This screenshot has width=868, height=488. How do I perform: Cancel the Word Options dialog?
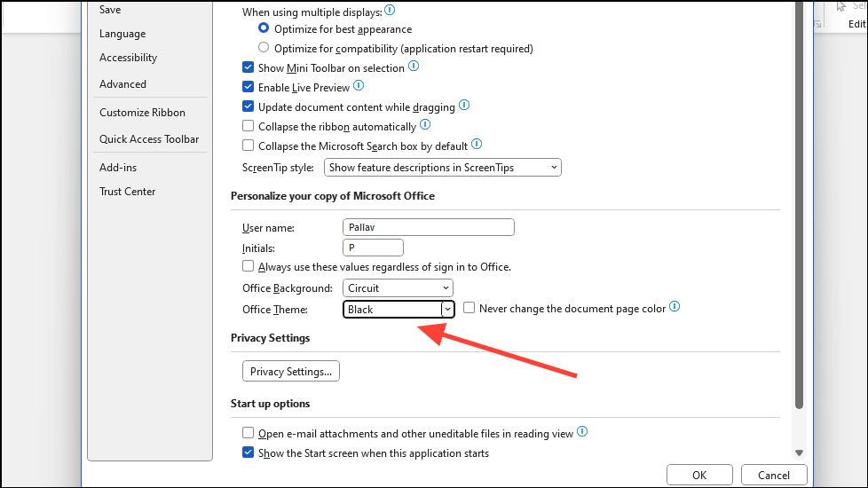coord(773,476)
